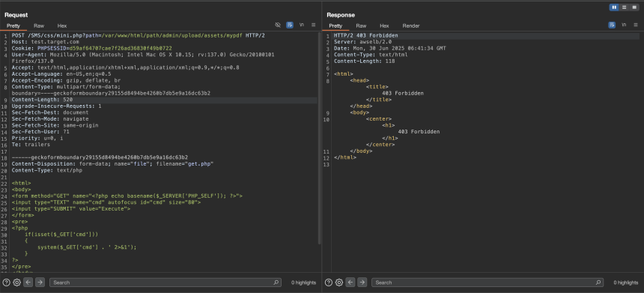This screenshot has width=644, height=293.
Task: Hide hidden-characters eye-slash icon in Request panel
Action: (x=278, y=25)
